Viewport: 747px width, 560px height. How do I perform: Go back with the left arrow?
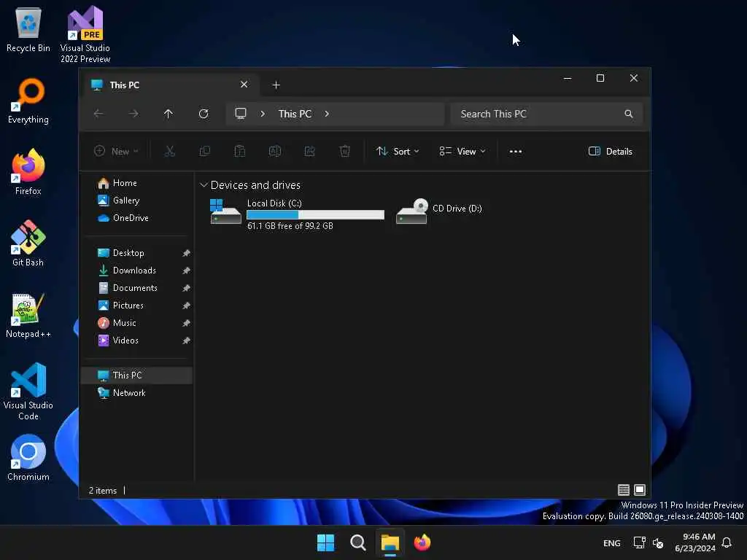(98, 114)
